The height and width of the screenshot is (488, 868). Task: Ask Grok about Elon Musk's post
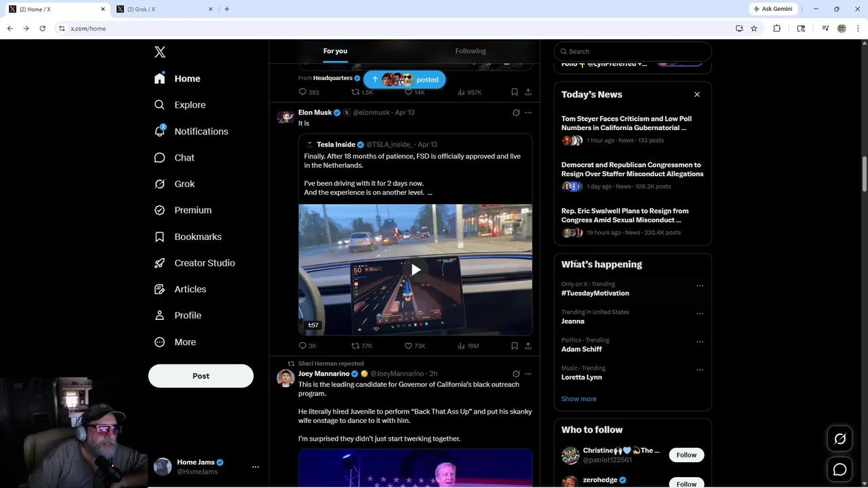tap(516, 113)
